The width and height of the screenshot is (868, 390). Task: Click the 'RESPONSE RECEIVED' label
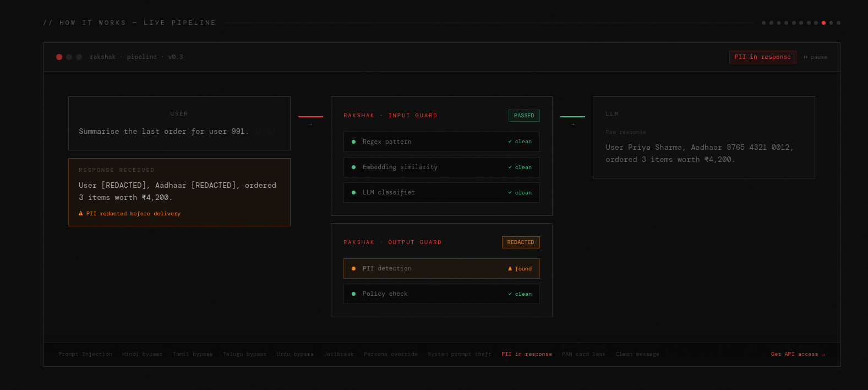117,170
